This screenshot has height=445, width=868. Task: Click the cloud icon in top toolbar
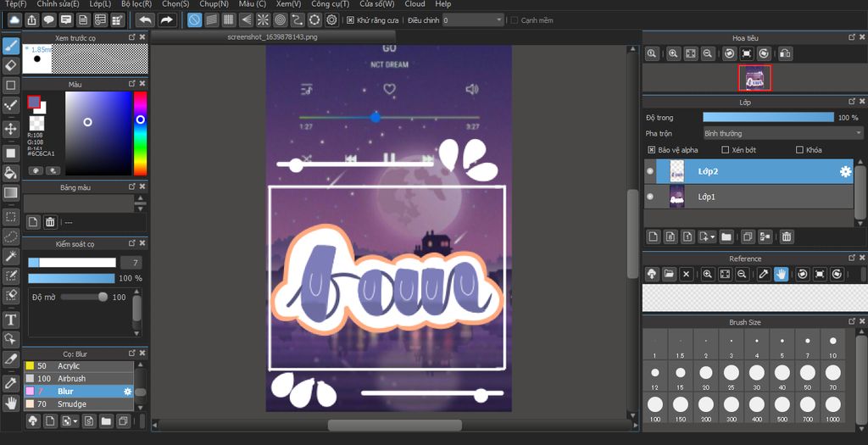[x=15, y=20]
